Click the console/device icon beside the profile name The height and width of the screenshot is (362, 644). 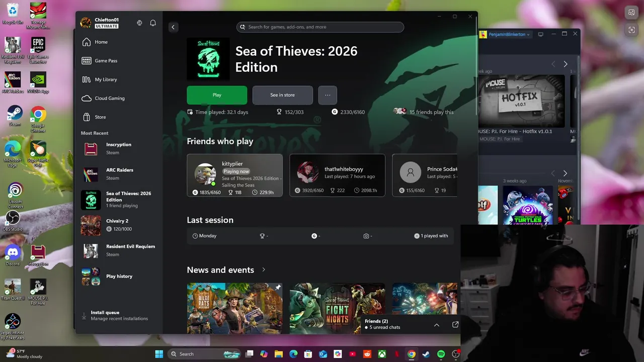139,23
